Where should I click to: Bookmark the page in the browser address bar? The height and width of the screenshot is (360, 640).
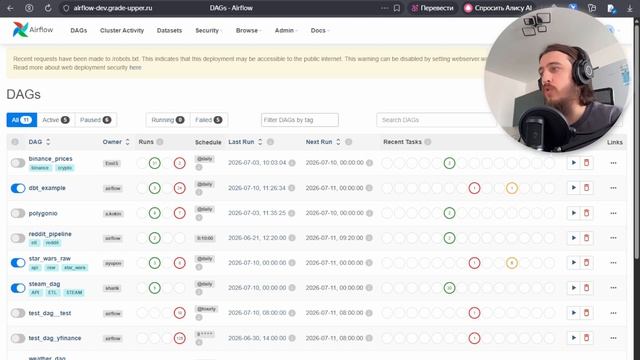(x=397, y=8)
